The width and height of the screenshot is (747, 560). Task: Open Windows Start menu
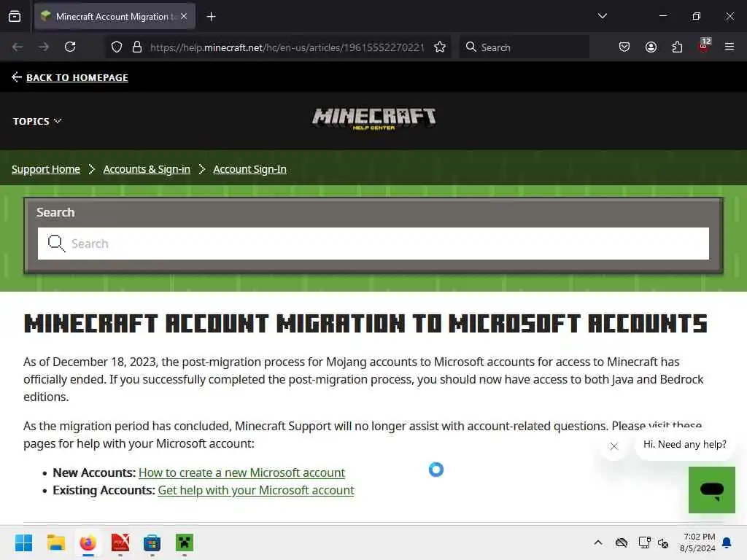click(23, 542)
